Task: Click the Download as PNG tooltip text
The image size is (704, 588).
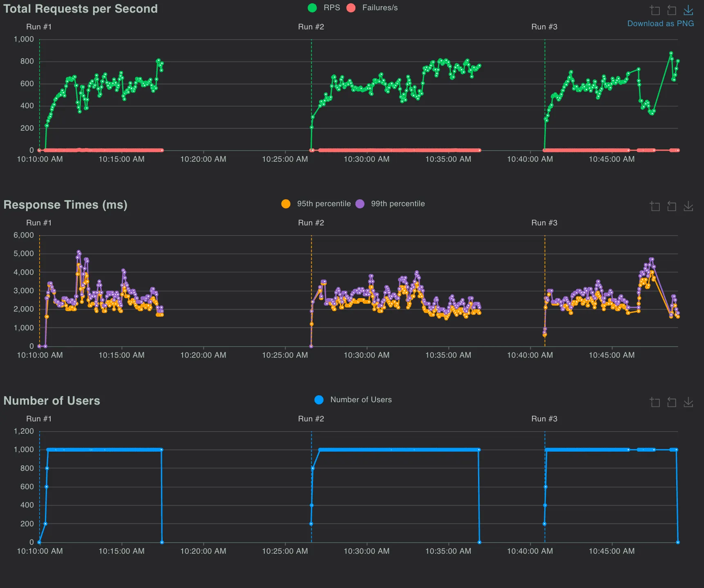Action: 661,24
